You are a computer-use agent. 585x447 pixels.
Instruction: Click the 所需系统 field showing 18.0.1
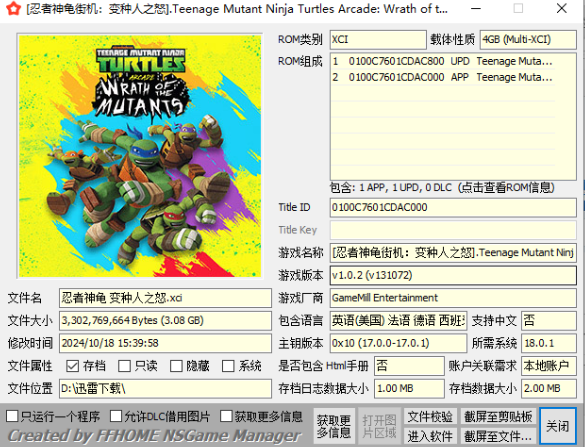pos(549,343)
